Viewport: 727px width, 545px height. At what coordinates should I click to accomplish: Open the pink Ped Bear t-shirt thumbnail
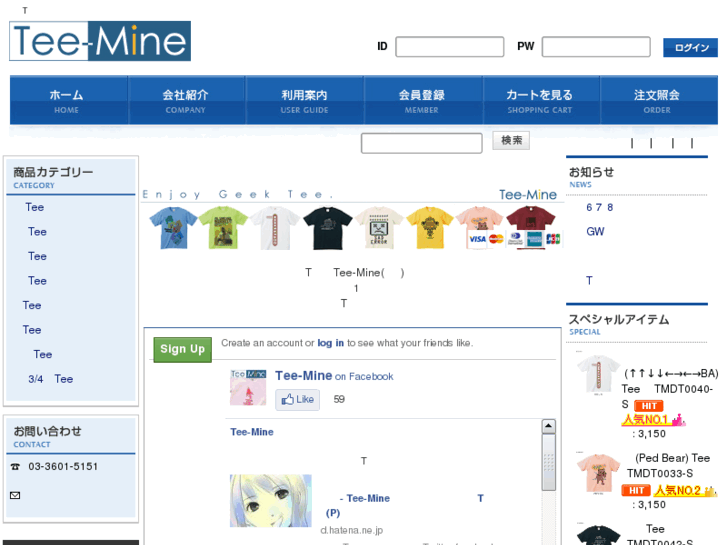(x=598, y=474)
